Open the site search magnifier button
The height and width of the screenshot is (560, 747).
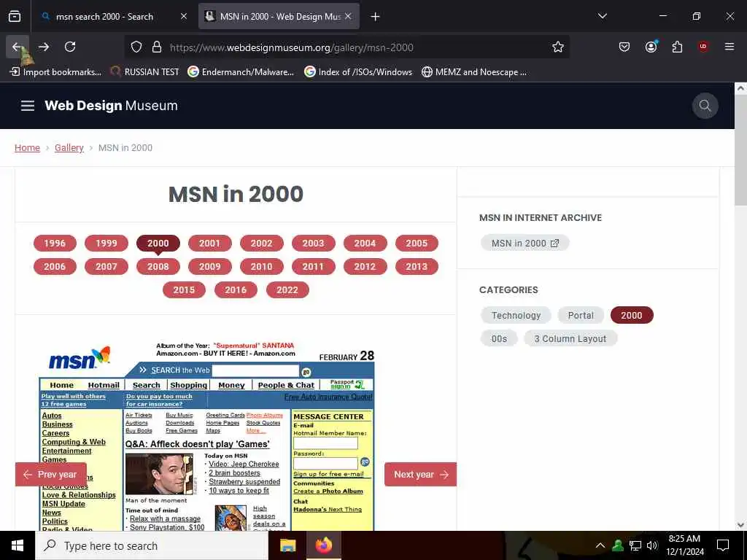(x=705, y=106)
